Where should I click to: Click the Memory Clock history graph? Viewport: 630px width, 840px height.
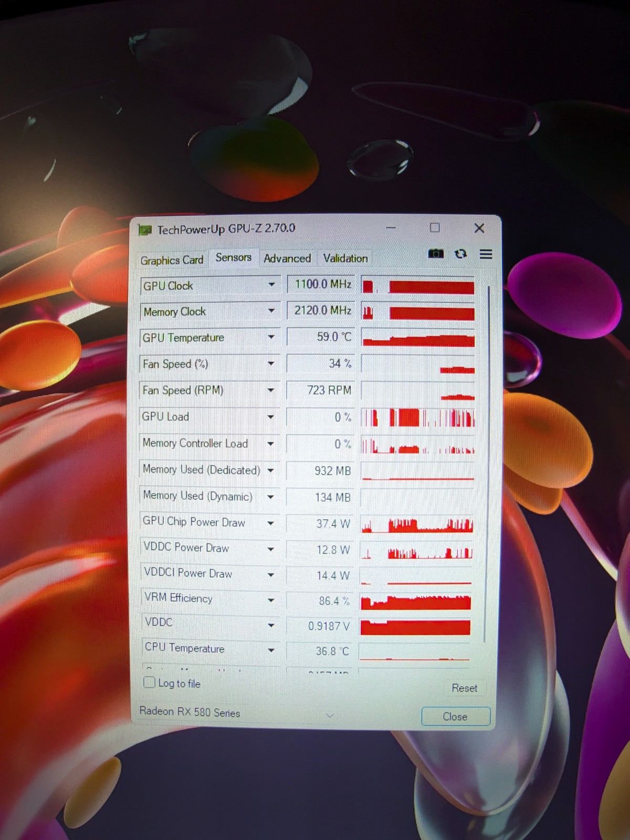(418, 311)
